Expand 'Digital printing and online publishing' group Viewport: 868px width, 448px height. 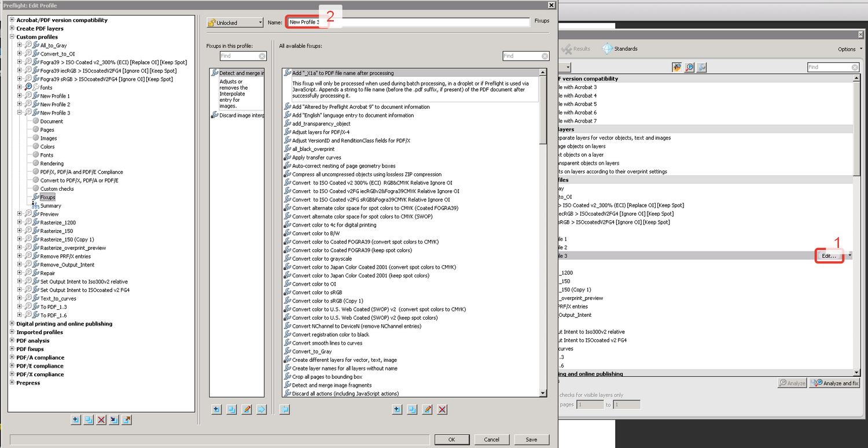click(12, 324)
